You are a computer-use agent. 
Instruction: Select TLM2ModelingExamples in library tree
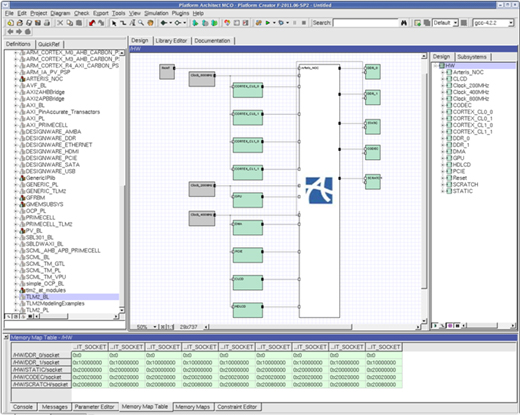point(55,304)
